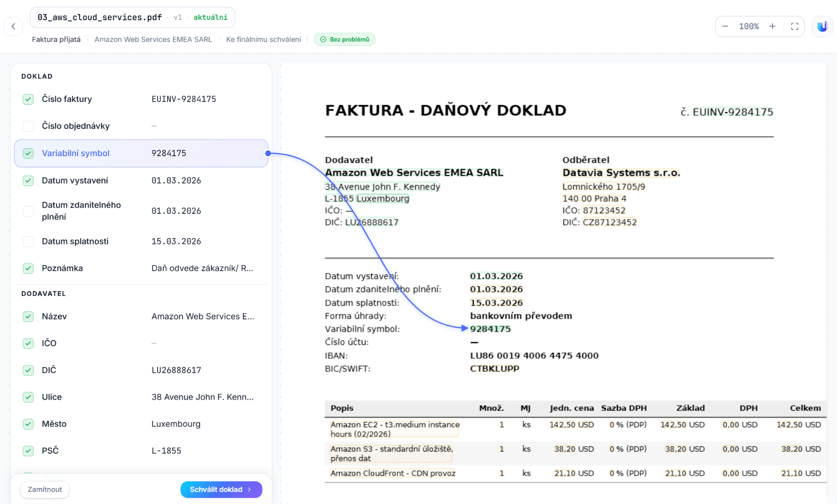
Task: Click Datavia Systems s.r.o. customer name
Action: 621,173
